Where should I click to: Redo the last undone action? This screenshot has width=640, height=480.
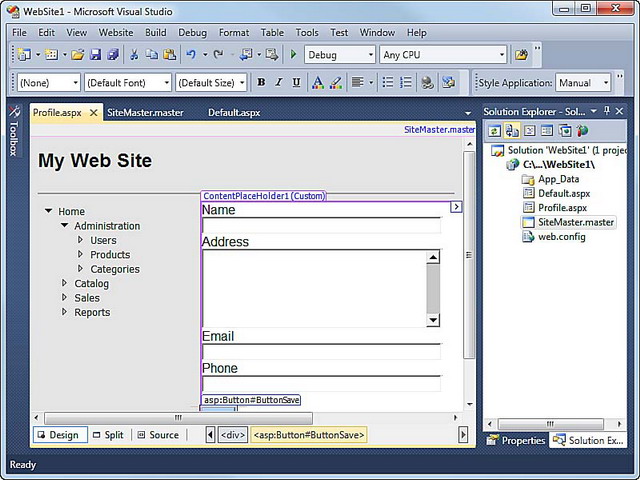(219, 54)
